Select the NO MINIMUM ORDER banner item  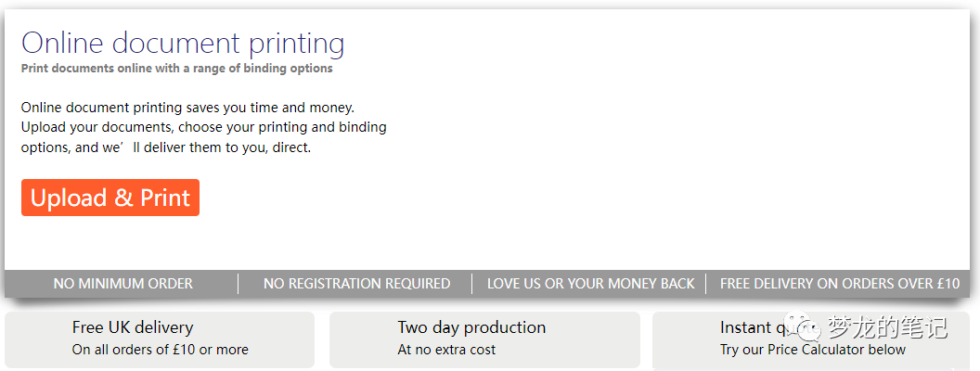click(x=123, y=284)
